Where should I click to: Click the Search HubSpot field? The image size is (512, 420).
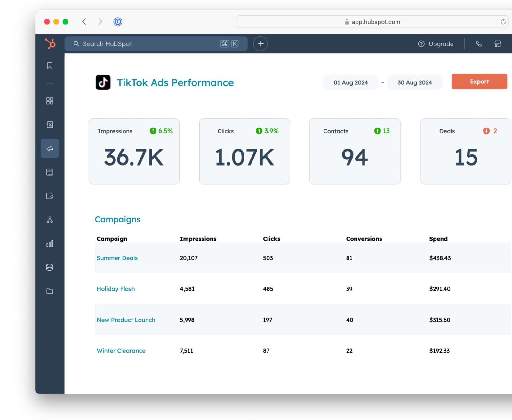coord(156,44)
